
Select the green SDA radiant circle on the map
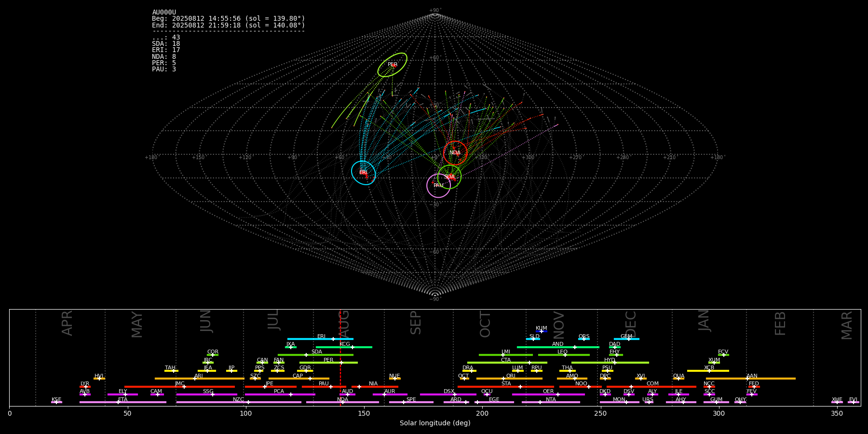pos(449,177)
